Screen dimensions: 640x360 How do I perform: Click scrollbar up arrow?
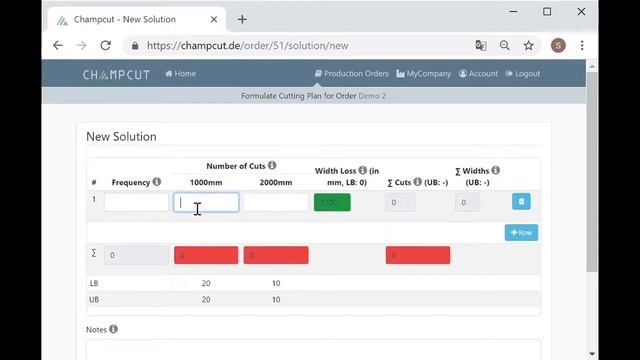592,66
